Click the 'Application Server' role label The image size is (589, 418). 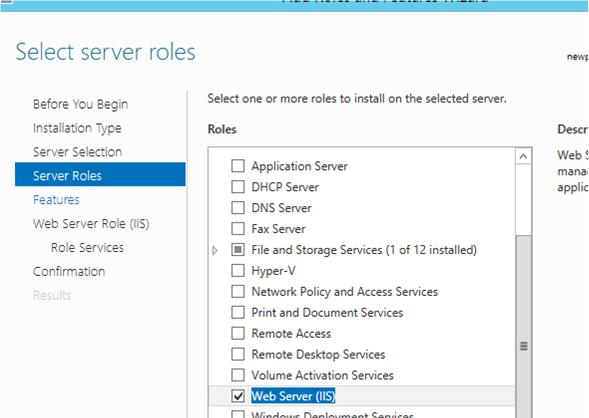coord(299,166)
